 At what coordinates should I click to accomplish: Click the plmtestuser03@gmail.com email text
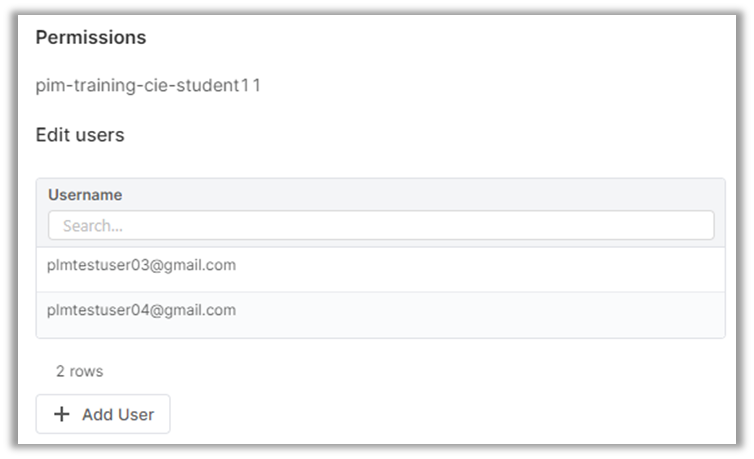(x=141, y=265)
